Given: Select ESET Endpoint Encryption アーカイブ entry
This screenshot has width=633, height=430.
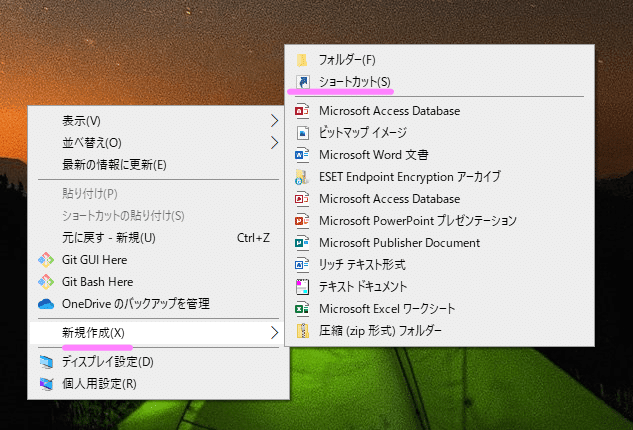Looking at the screenshot, I should tap(440, 177).
